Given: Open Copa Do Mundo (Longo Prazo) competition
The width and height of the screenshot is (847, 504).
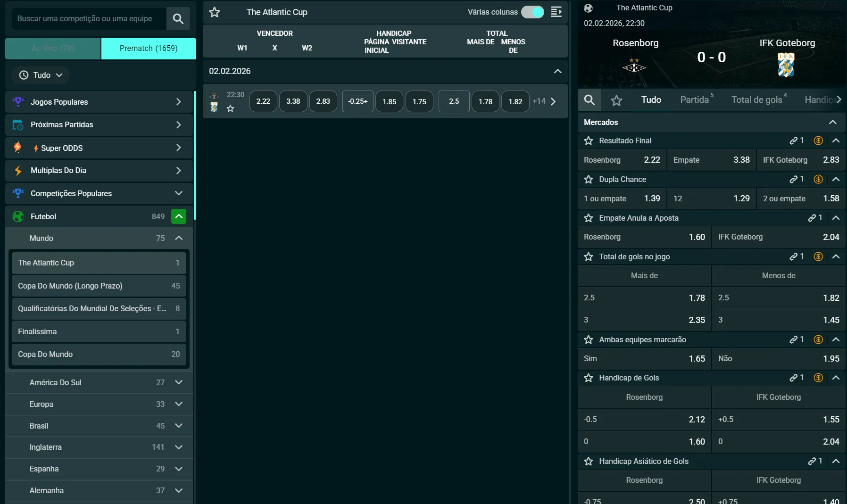Looking at the screenshot, I should (99, 286).
